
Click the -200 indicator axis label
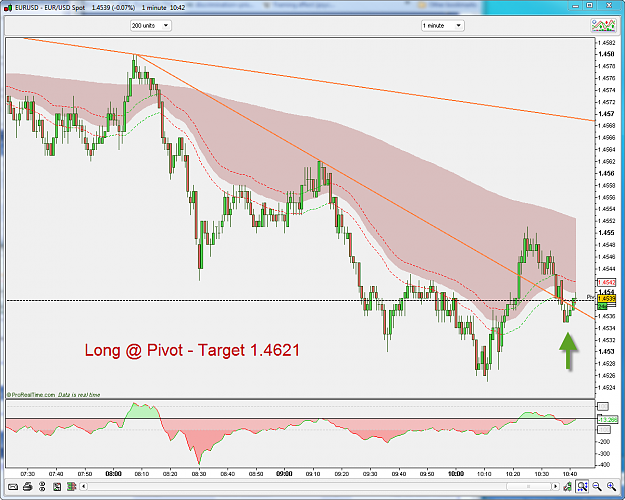pos(604,442)
